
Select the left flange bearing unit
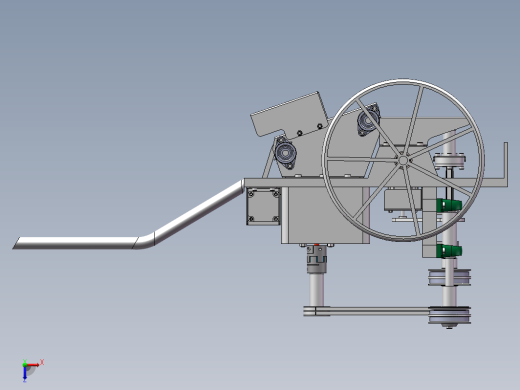click(x=285, y=153)
